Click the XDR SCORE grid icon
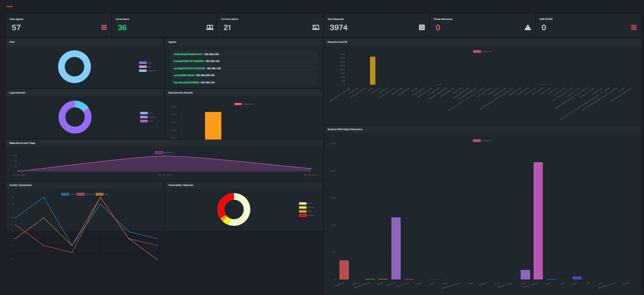Image resolution: width=644 pixels, height=295 pixels. [x=633, y=28]
